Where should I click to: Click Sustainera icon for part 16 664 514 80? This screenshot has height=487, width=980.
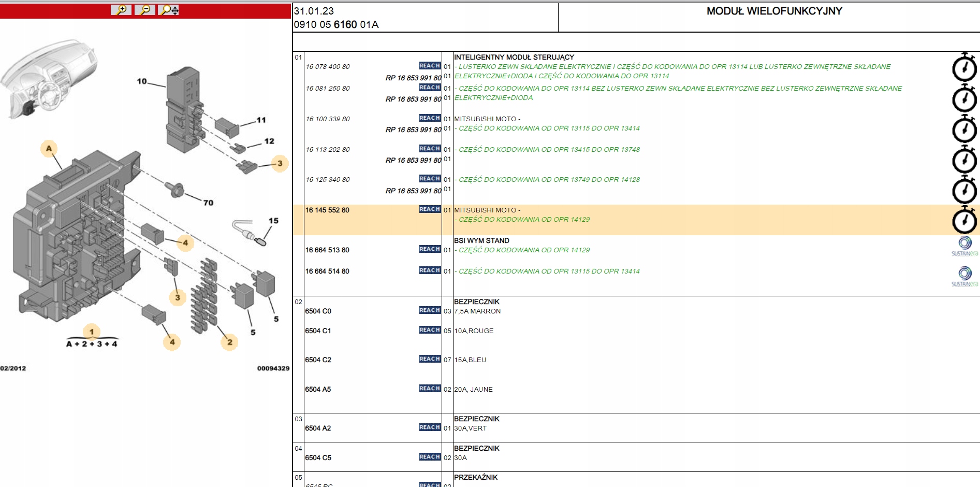[964, 277]
